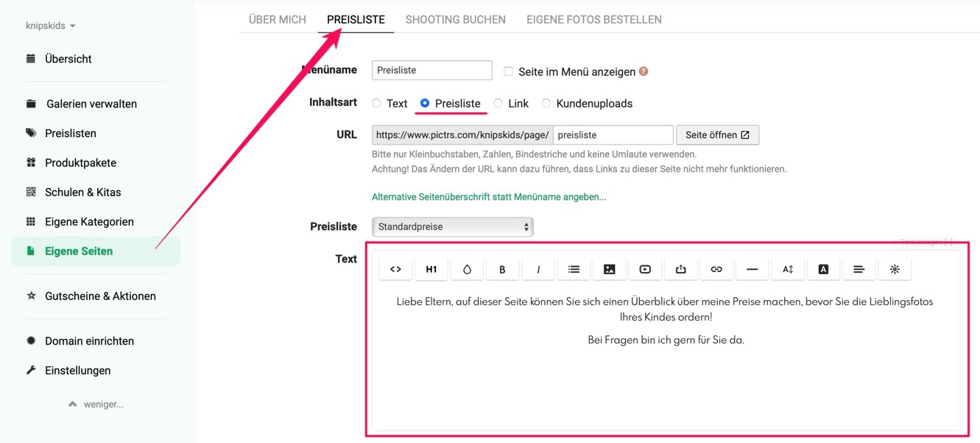Switch to 'SHOOTING BUCHEN' tab

pyautogui.click(x=455, y=20)
